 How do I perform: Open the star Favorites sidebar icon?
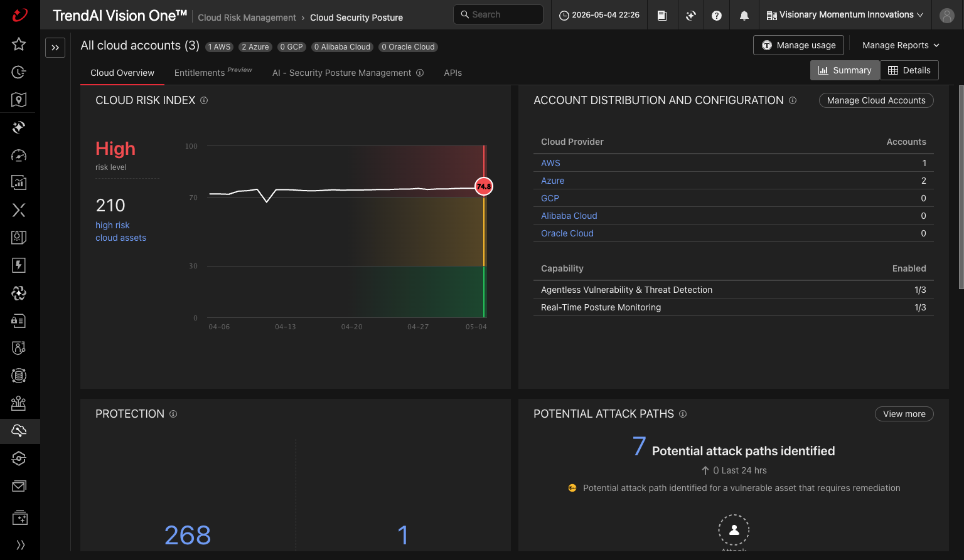(19, 44)
